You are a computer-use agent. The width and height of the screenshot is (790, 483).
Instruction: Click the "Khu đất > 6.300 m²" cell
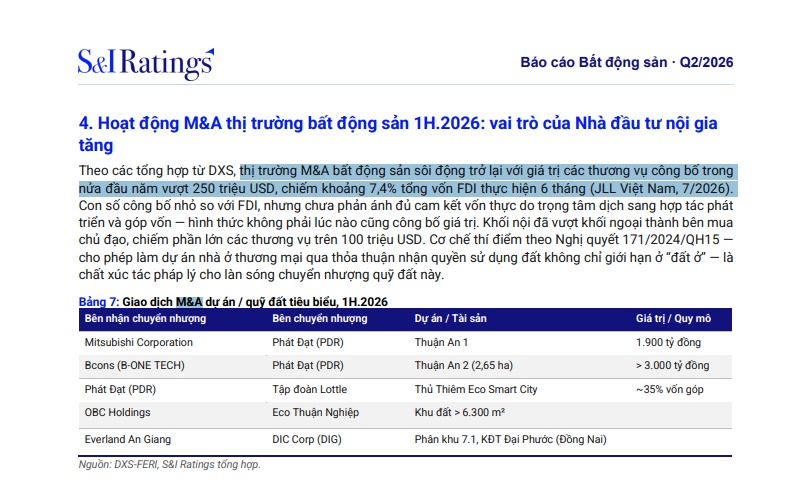pos(459,412)
